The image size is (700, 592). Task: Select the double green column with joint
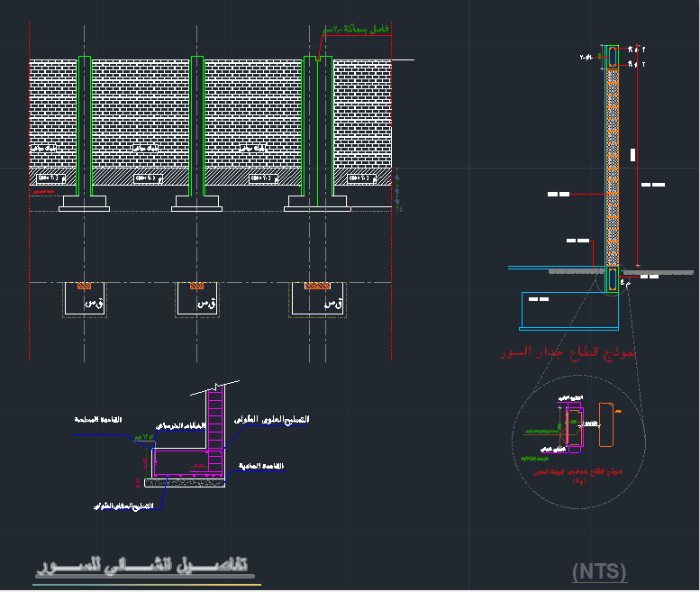coord(318,126)
